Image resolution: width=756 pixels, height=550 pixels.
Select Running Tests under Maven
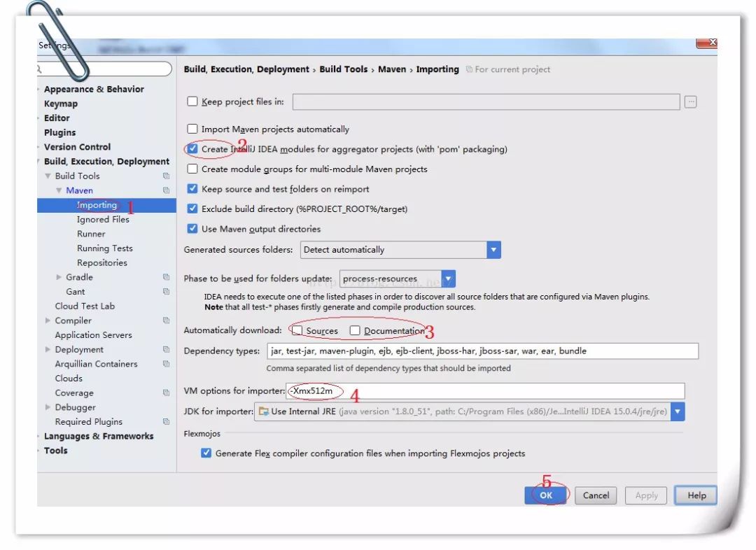point(104,248)
